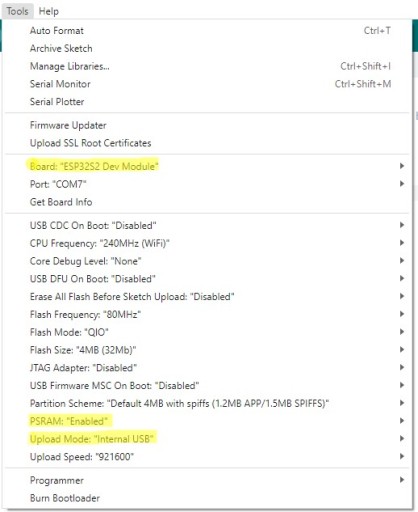Select Burn Bootloader
The height and width of the screenshot is (512, 418).
pyautogui.click(x=207, y=498)
